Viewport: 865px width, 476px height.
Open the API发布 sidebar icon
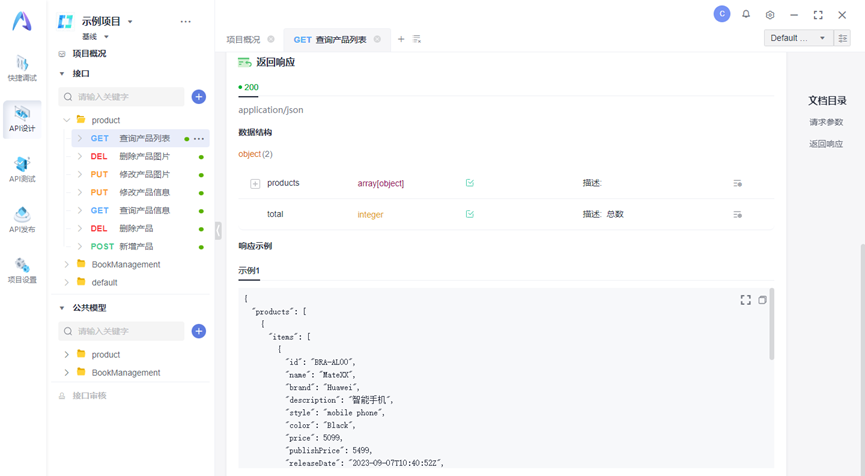22,219
